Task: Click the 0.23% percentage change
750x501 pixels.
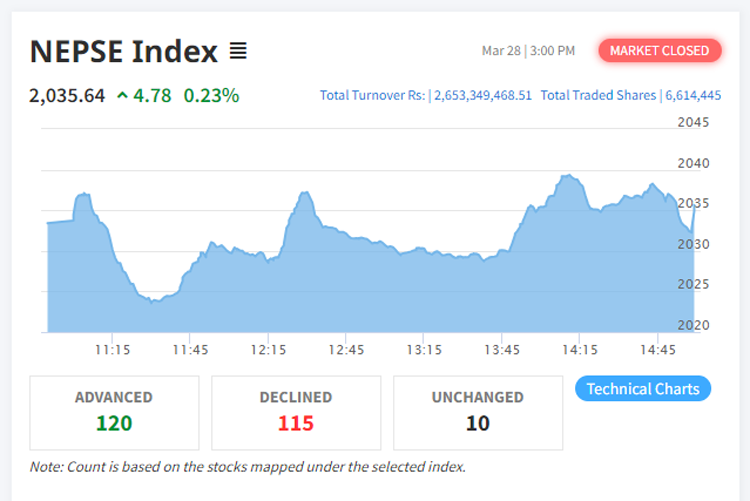Action: coord(211,96)
